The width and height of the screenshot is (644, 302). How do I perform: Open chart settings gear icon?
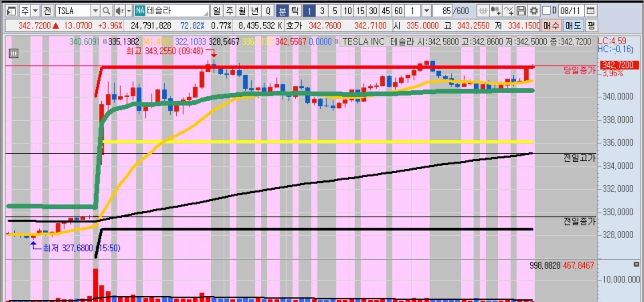(x=533, y=10)
